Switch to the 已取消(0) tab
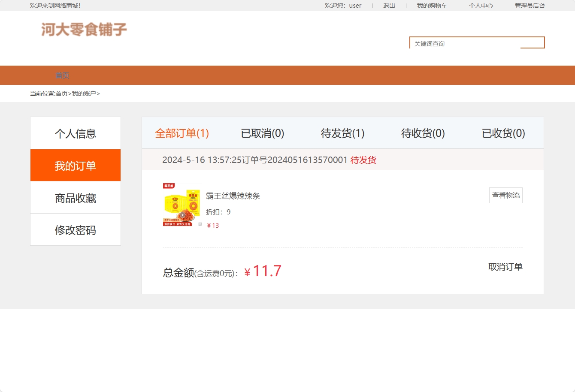 click(x=263, y=133)
